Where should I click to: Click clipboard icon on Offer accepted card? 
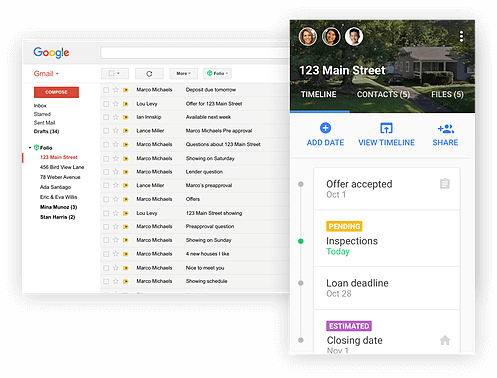click(x=445, y=184)
